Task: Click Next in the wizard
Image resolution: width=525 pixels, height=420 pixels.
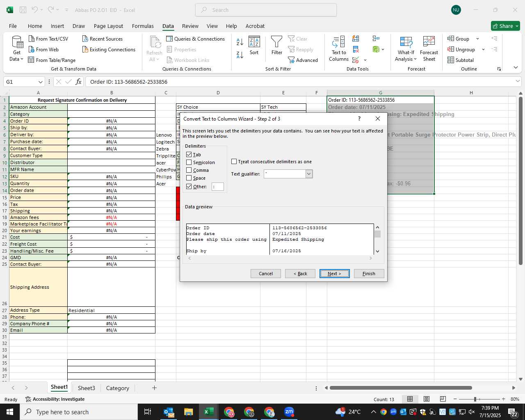Action: coord(335,274)
